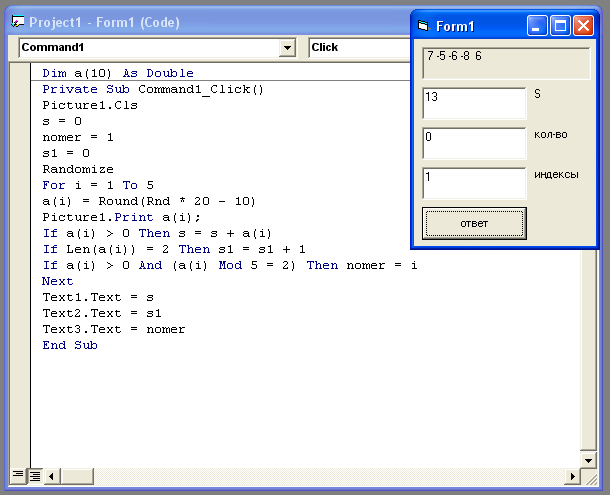This screenshot has height=495, width=610.
Task: Click 'Picture1.Print a(i);' line
Action: point(121,217)
